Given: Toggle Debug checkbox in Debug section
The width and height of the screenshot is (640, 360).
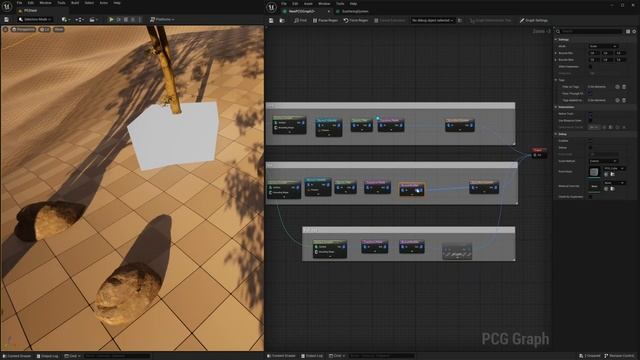Looking at the screenshot, I should tap(590, 147).
